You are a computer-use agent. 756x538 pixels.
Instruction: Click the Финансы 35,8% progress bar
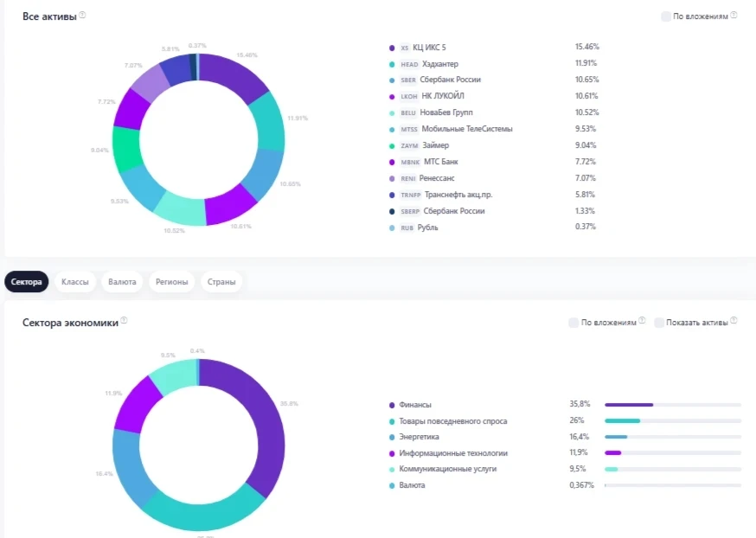click(673, 405)
